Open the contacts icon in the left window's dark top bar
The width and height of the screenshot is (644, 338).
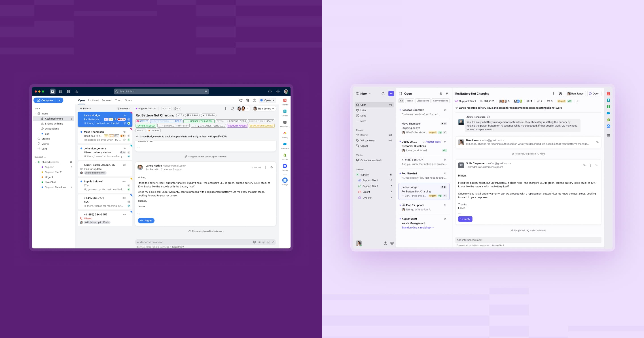[x=68, y=91]
